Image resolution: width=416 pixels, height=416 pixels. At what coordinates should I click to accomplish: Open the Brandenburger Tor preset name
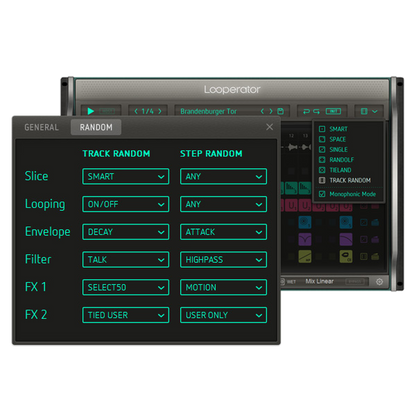[209, 111]
